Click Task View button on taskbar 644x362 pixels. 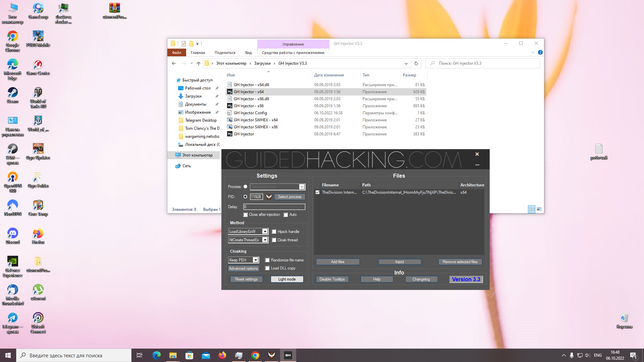140,355
